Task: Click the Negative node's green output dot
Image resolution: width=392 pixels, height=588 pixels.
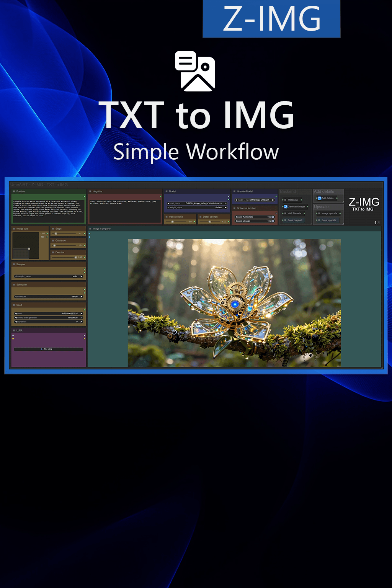Action: 161,196
